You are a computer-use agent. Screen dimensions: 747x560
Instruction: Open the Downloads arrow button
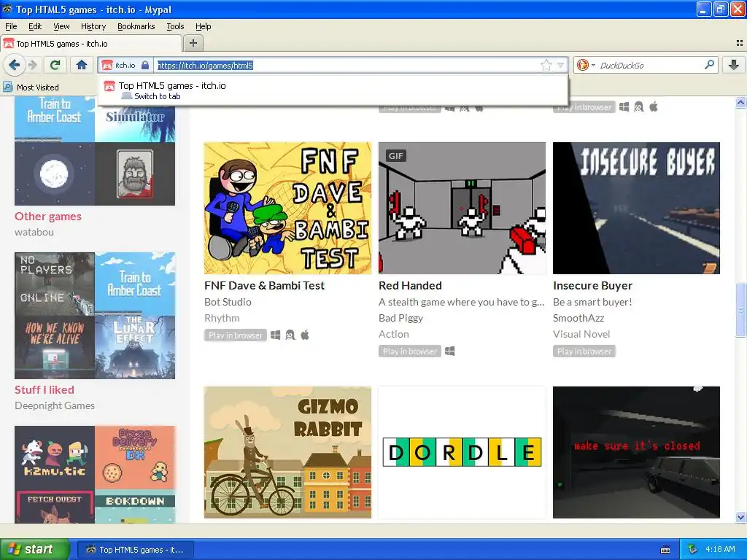pos(734,65)
